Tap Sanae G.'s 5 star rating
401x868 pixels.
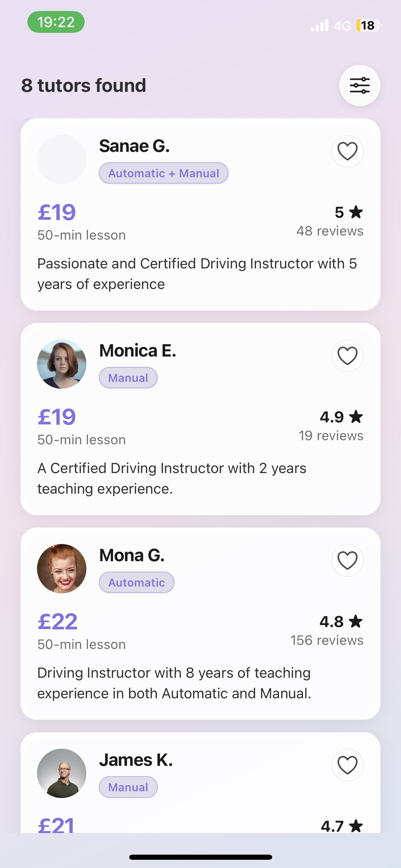point(349,213)
